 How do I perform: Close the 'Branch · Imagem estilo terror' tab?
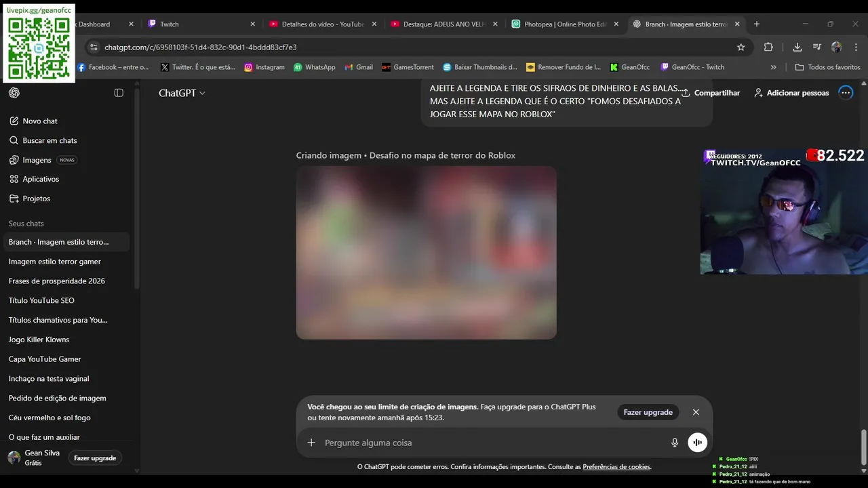(737, 24)
